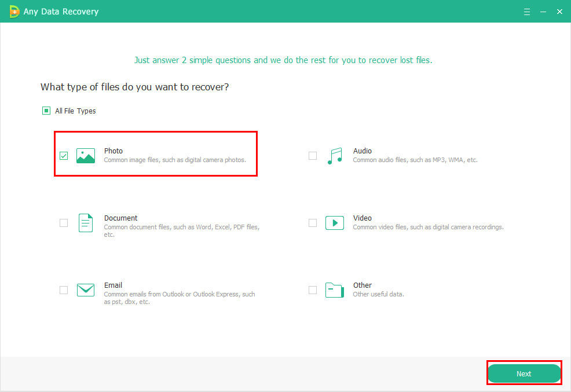The height and width of the screenshot is (392, 571).
Task: Click the Email envelope icon
Action: pyautogui.click(x=86, y=290)
